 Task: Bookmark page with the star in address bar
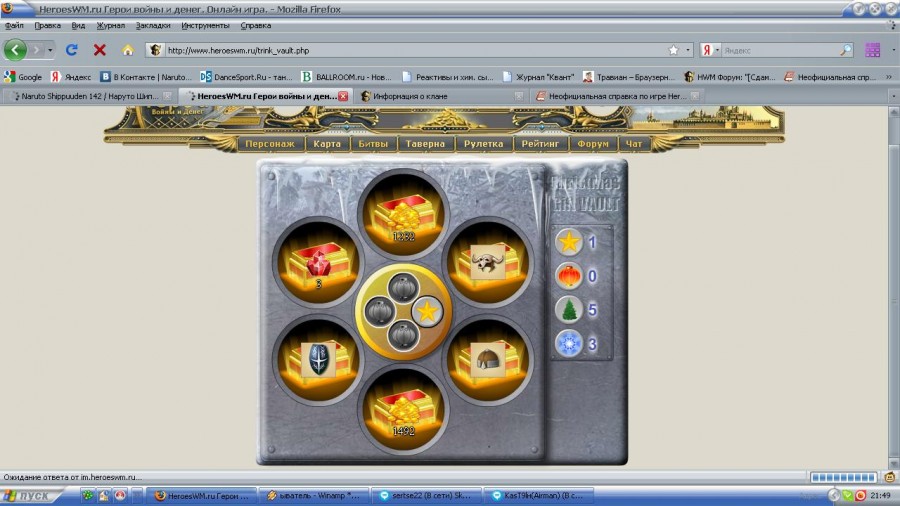pyautogui.click(x=673, y=50)
